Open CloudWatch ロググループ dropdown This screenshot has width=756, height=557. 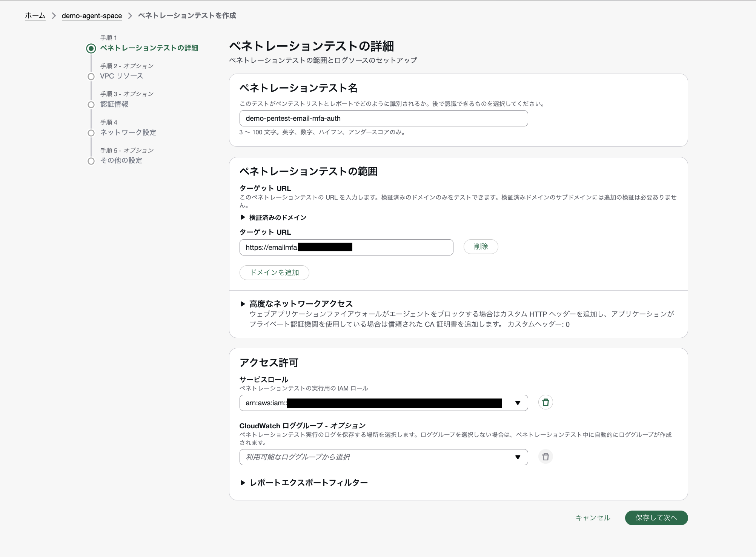384,457
